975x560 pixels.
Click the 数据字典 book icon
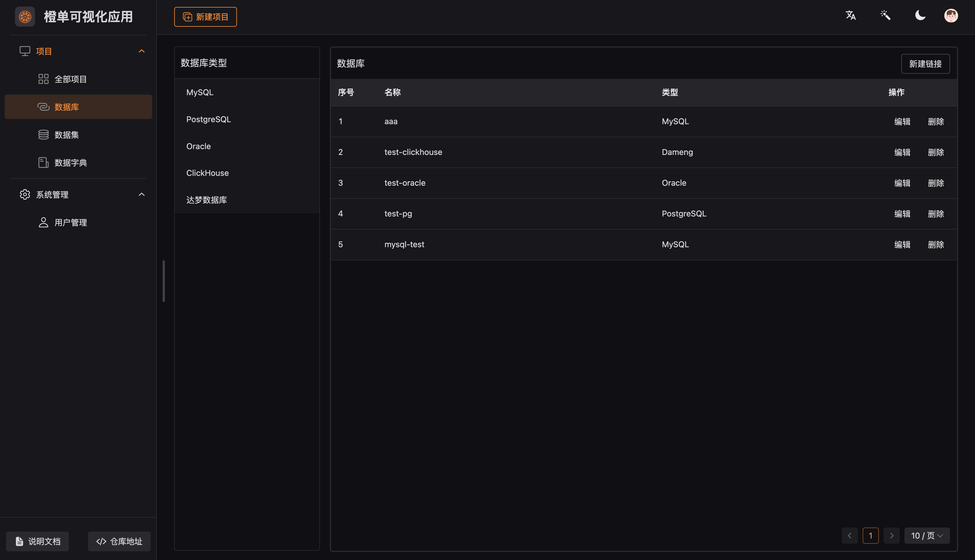coord(44,162)
